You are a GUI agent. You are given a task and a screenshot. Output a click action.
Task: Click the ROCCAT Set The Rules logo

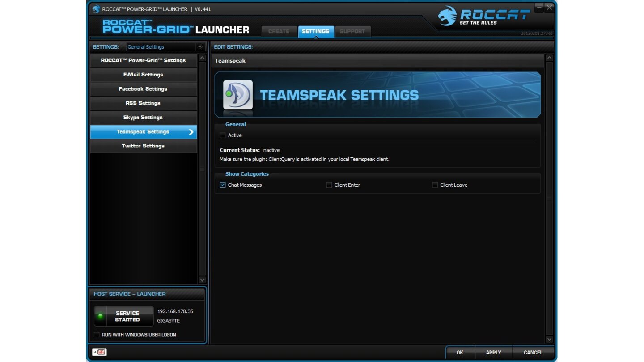pyautogui.click(x=484, y=16)
